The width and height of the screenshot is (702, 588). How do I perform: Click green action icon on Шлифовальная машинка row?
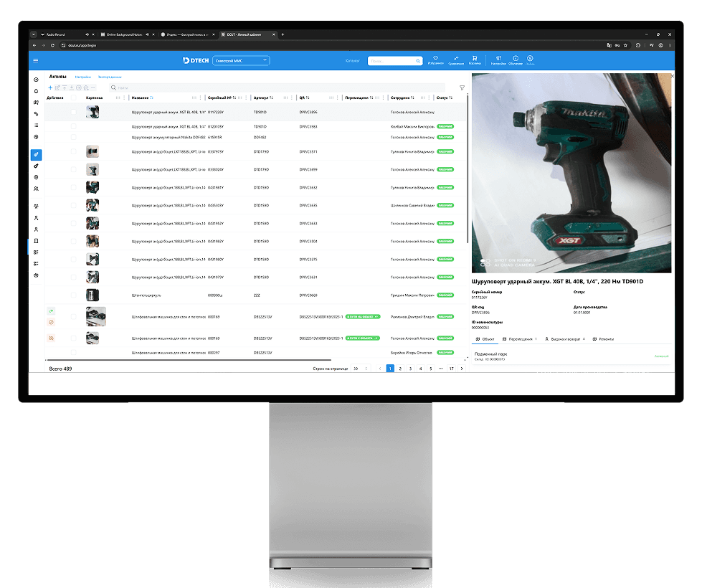pyautogui.click(x=51, y=310)
